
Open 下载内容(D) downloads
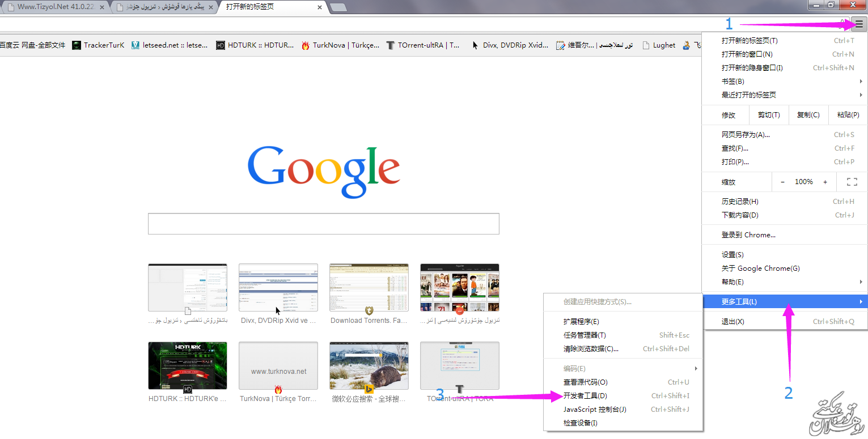(x=785, y=215)
